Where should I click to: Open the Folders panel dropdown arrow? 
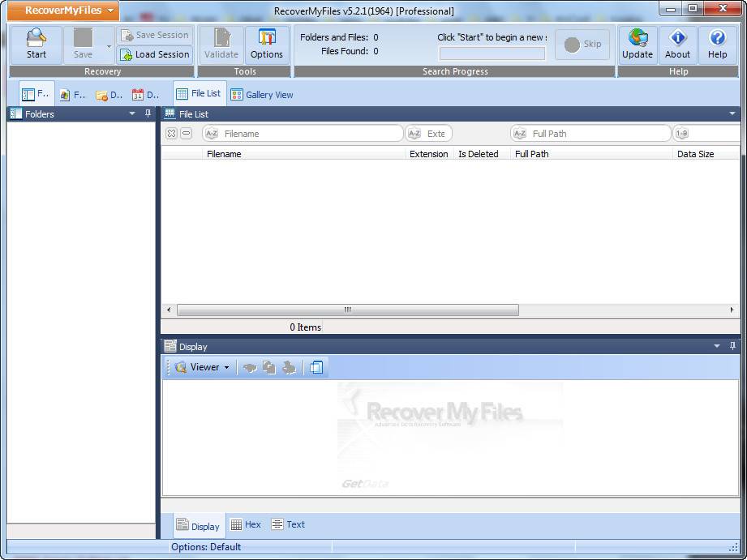click(132, 113)
